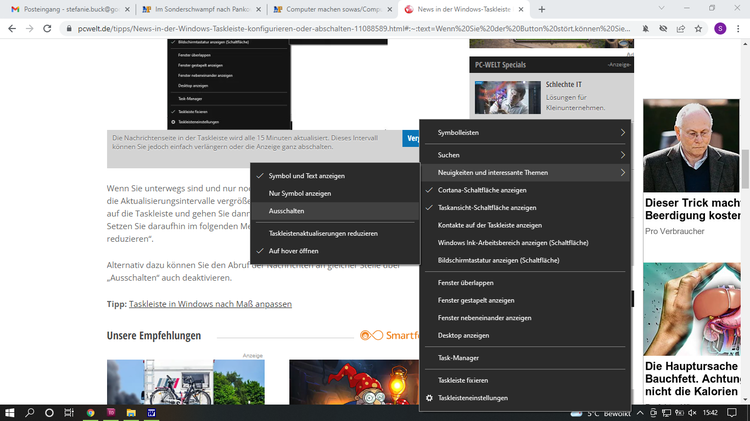Screen dimensions: 750x421
Task: Toggle Taskansicht-Schaltfläche anzeigen option
Action: 487,208
